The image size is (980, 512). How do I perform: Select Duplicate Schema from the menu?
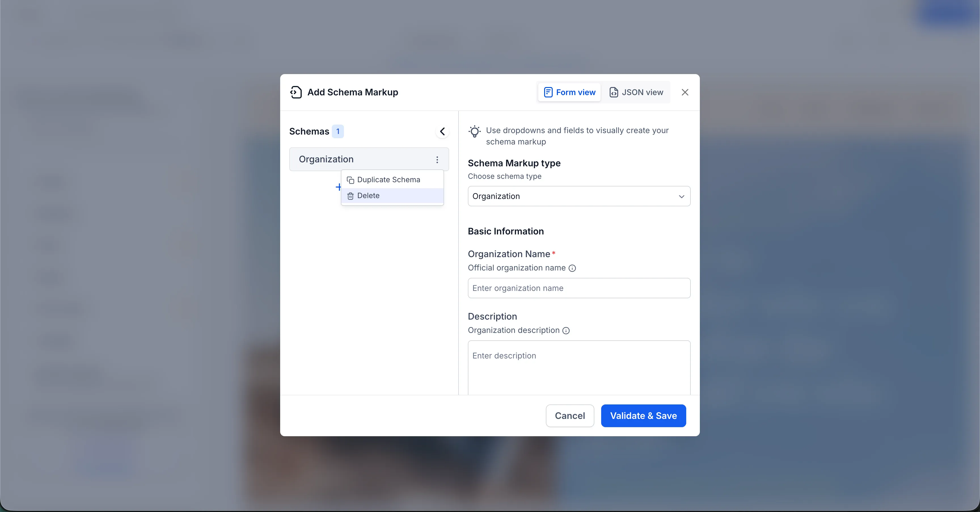pyautogui.click(x=388, y=179)
